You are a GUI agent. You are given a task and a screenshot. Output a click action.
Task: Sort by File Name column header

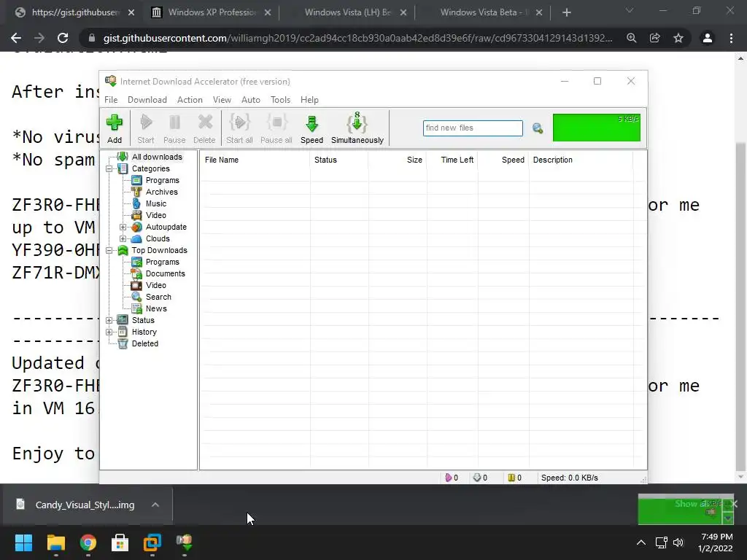pos(255,160)
